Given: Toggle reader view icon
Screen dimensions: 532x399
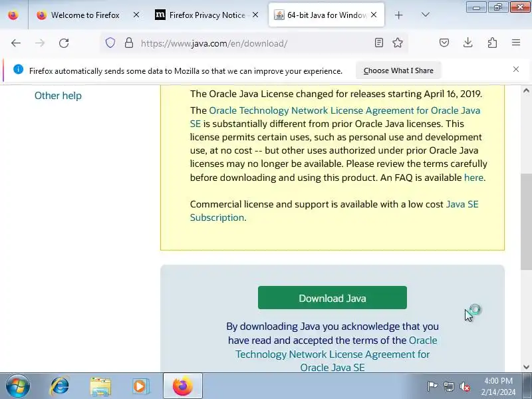Looking at the screenshot, I should [x=378, y=43].
